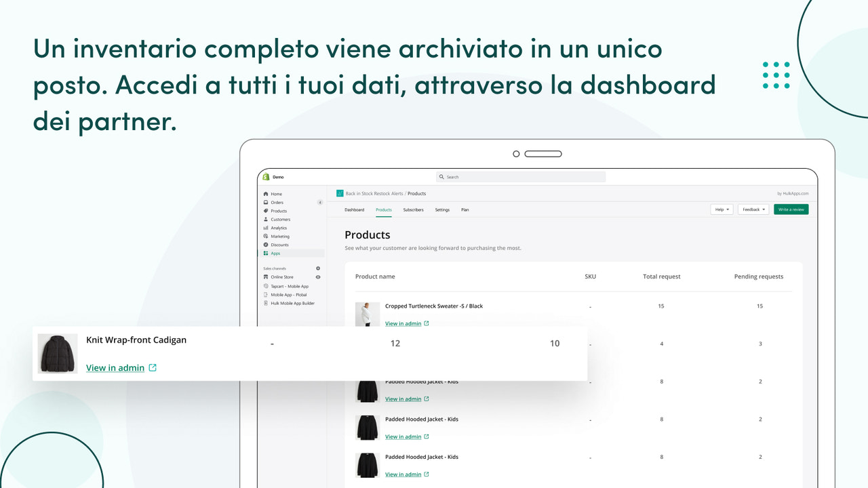The height and width of the screenshot is (488, 868).
Task: Click the search magnifier icon
Action: (x=442, y=177)
